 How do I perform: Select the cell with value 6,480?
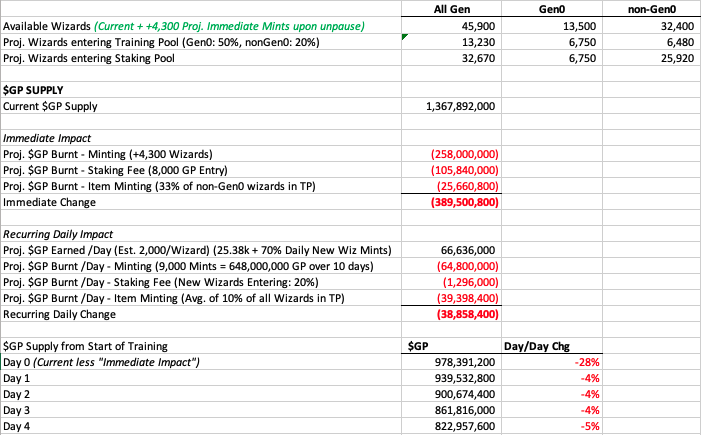[652, 42]
